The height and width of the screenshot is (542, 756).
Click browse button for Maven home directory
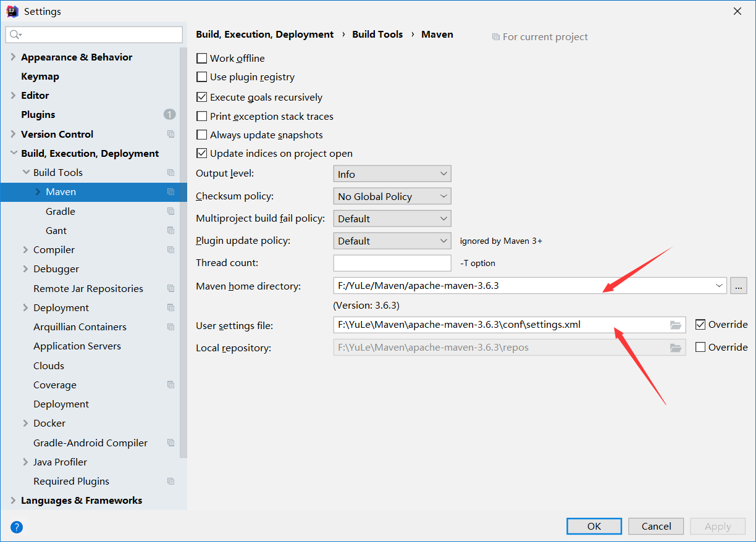coord(738,285)
